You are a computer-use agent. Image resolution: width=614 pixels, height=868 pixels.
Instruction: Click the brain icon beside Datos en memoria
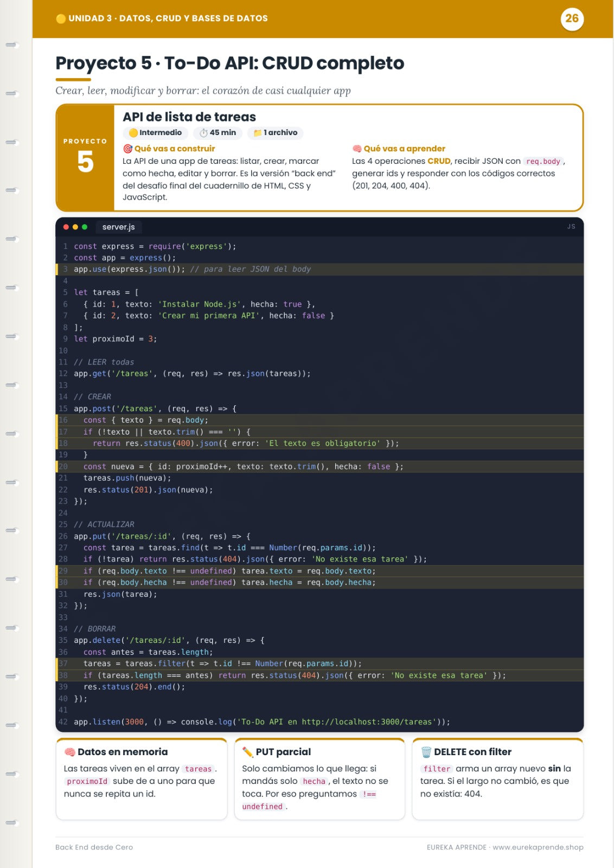69,752
